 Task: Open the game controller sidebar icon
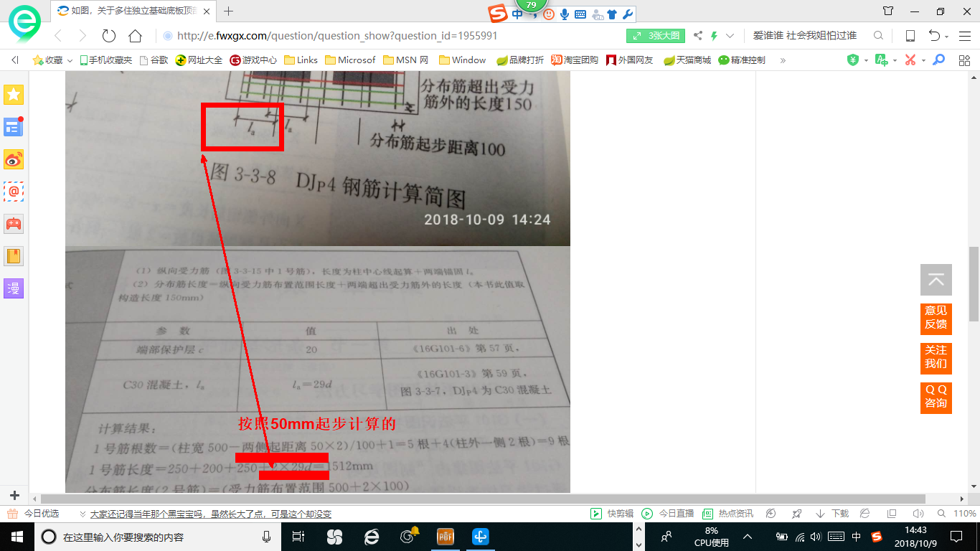pos(14,224)
